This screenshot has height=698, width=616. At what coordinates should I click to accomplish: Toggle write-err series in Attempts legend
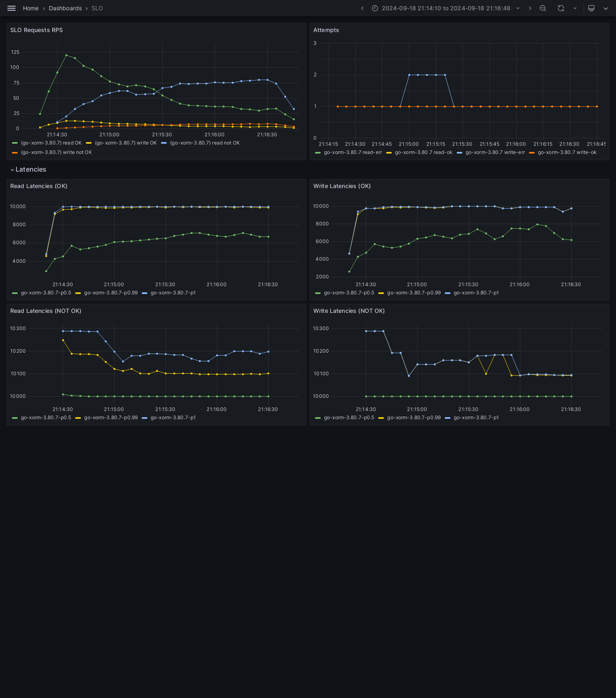tap(495, 152)
